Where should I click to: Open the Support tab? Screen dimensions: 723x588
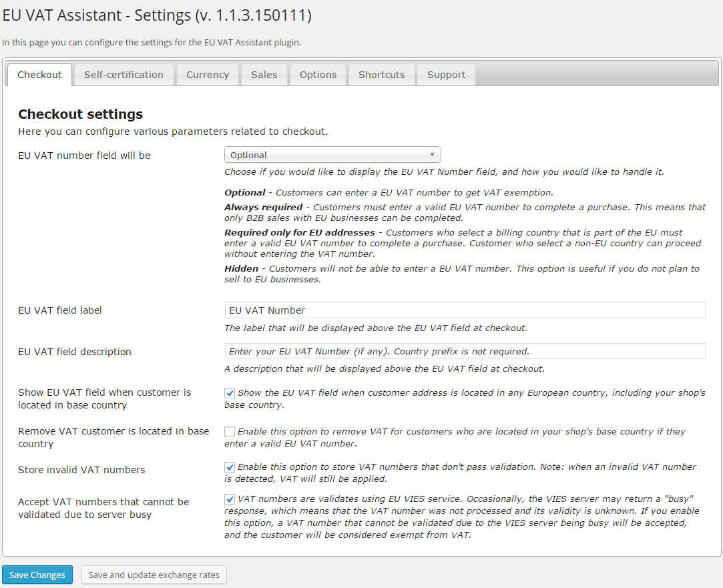(446, 75)
